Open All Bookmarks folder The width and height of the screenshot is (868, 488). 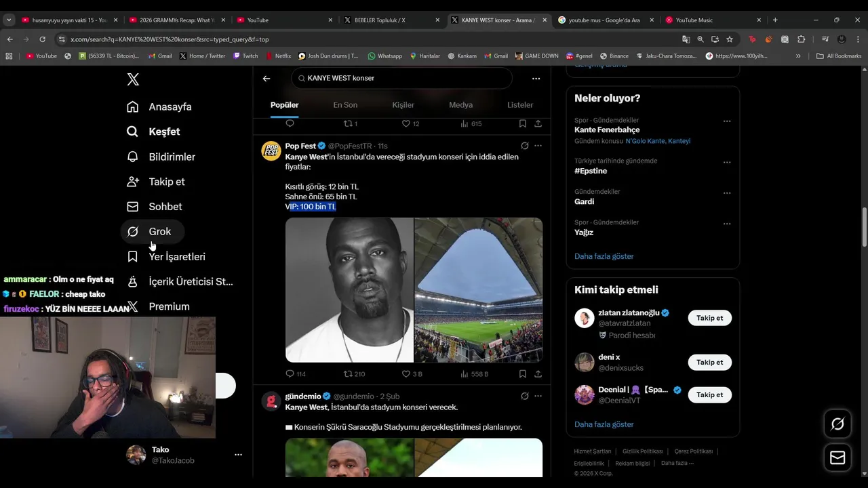[x=839, y=56]
